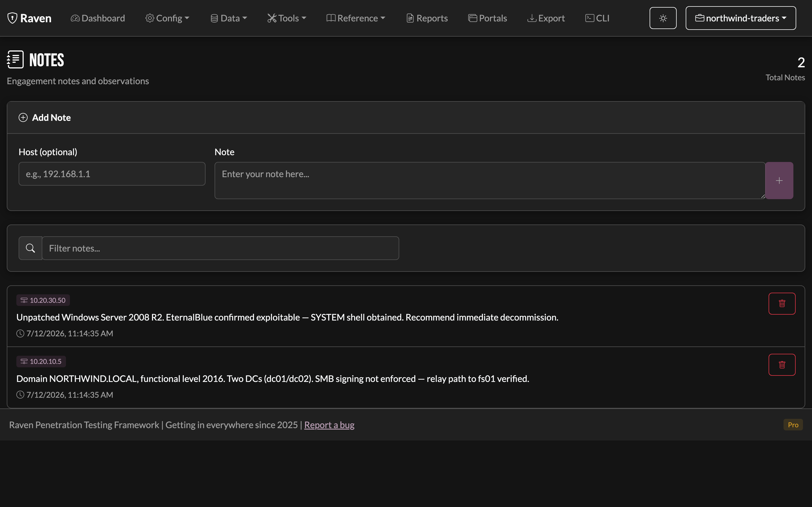The width and height of the screenshot is (812, 507).
Task: Click the notes notebook icon beside heading
Action: 16,60
